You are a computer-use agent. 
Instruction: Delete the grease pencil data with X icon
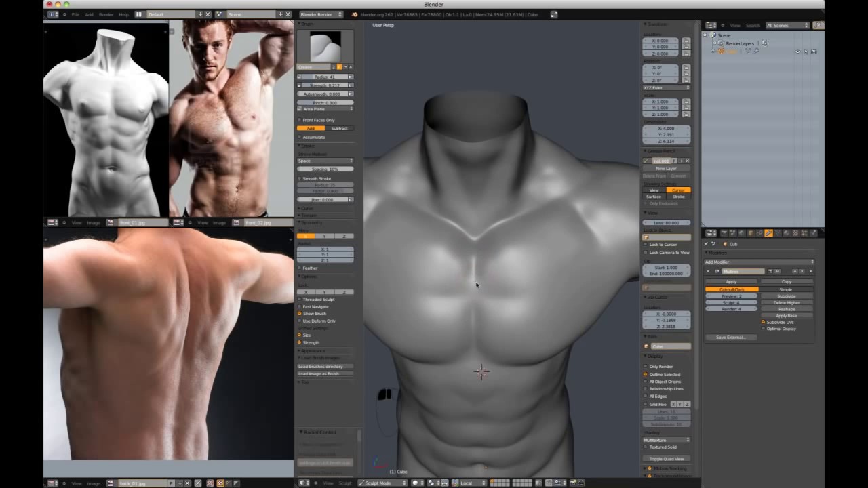tap(687, 161)
